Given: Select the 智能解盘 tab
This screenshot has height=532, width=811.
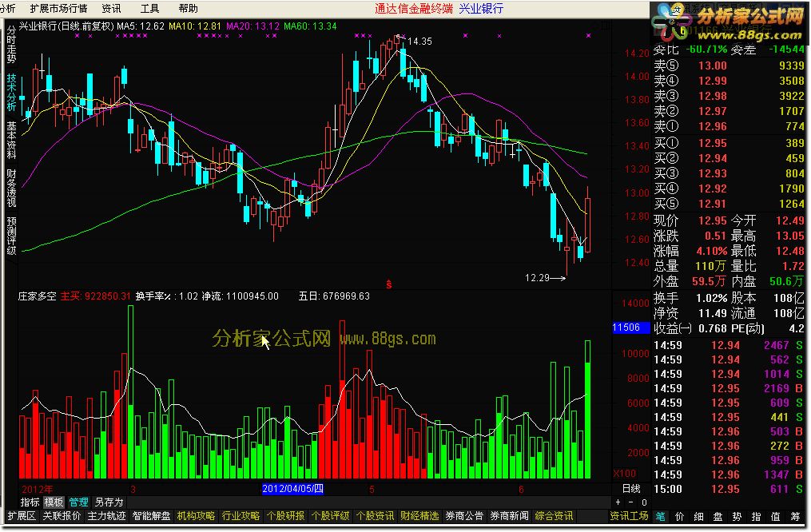Looking at the screenshot, I should point(152,516).
